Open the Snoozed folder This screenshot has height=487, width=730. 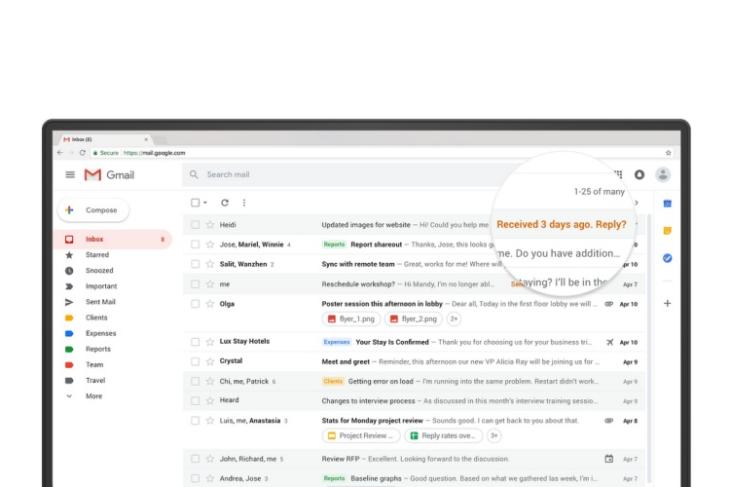point(99,271)
